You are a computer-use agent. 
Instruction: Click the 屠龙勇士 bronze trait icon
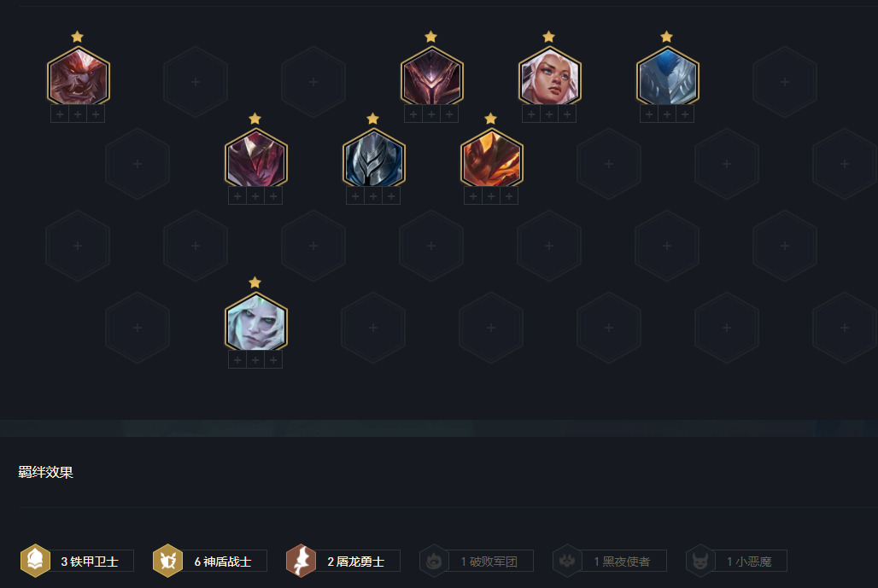click(301, 561)
